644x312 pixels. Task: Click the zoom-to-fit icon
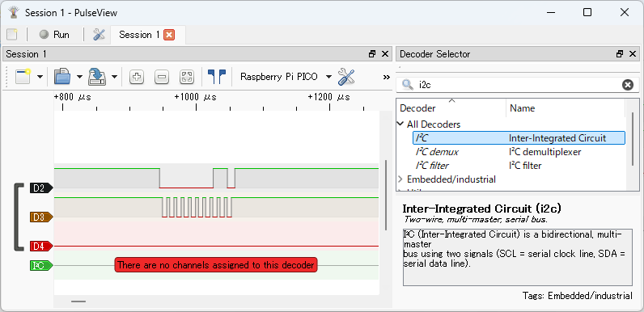point(187,77)
